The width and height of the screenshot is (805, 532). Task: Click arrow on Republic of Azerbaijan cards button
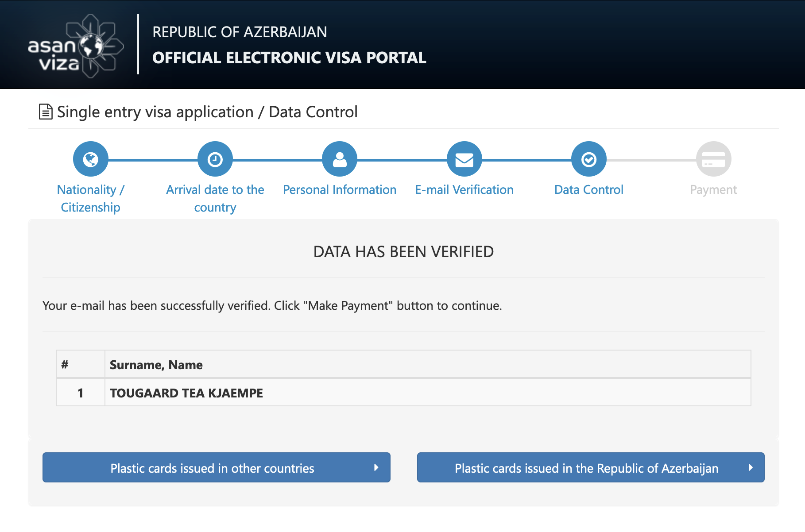pos(751,467)
